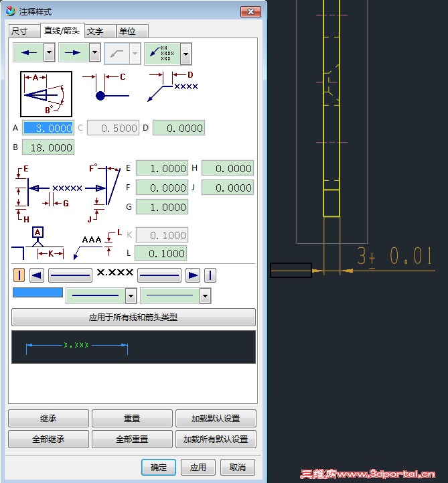Click 应用于所有线和箭头类型 button
The image size is (448, 483).
coord(133,318)
